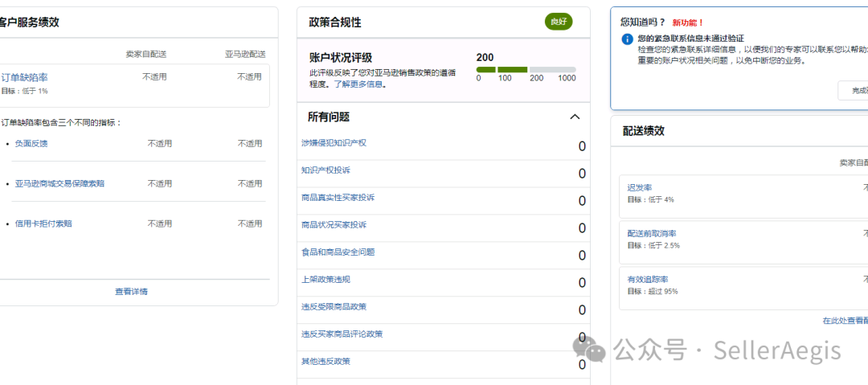Open the 配送前取消率 metric

click(652, 234)
